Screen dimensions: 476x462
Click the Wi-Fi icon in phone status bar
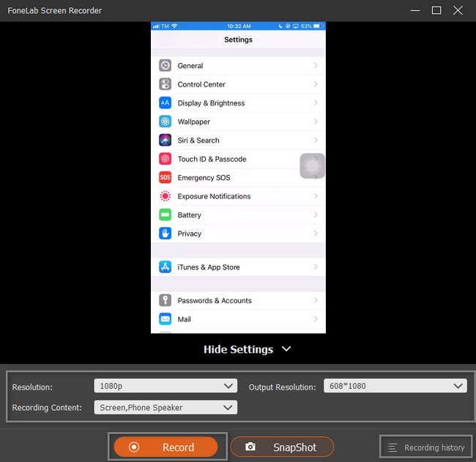click(x=174, y=26)
